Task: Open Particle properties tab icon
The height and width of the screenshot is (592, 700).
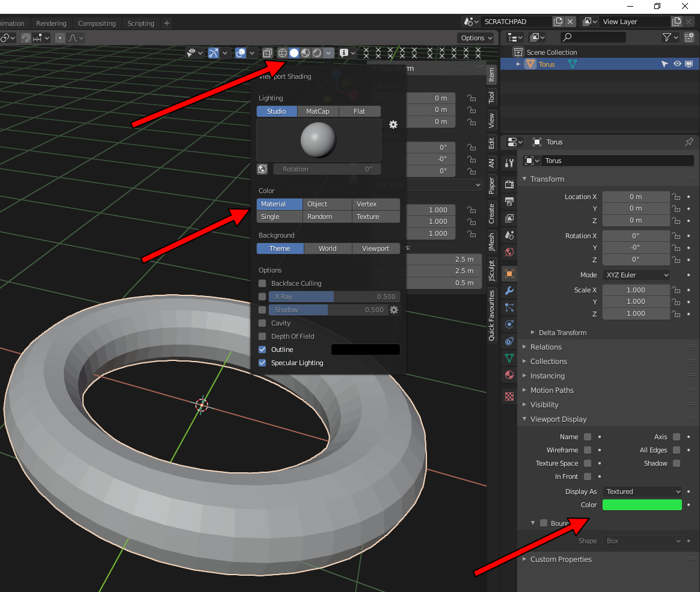Action: click(509, 307)
